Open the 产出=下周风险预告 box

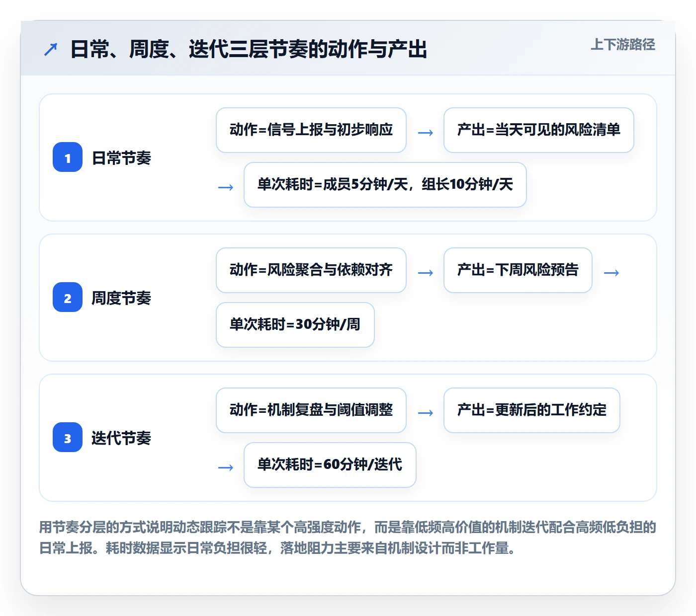point(518,270)
